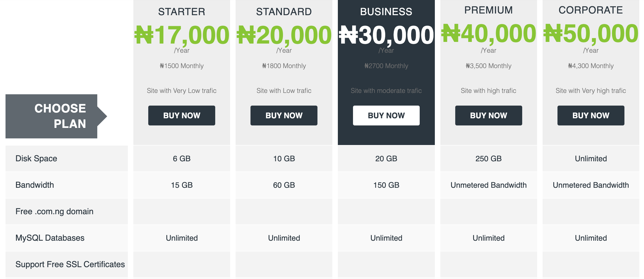
Task: Click the ₦2700 Monthly text under Business
Action: click(386, 66)
